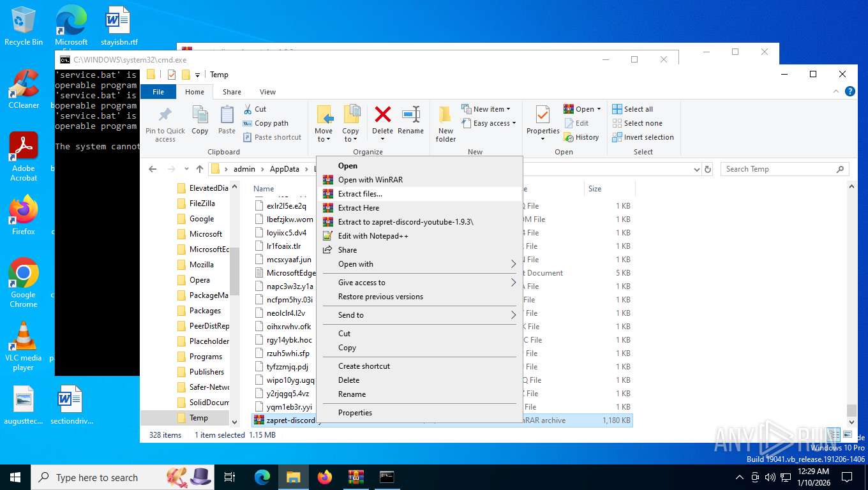Screen dimensions: 868x490
Task: Open the address bar history dropdown
Action: click(x=696, y=169)
